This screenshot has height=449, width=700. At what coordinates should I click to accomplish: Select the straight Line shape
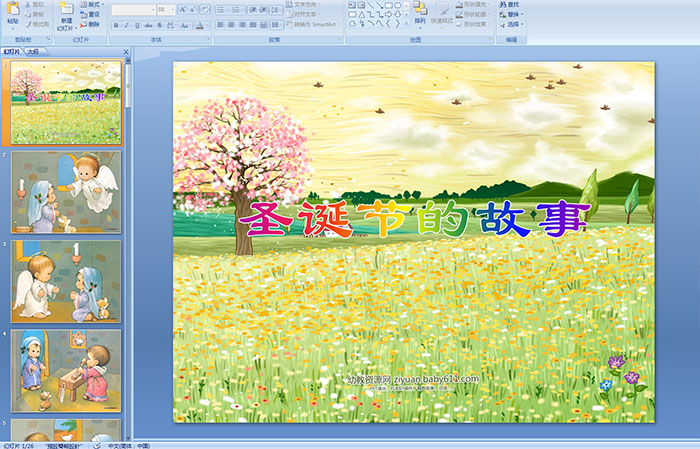(371, 5)
